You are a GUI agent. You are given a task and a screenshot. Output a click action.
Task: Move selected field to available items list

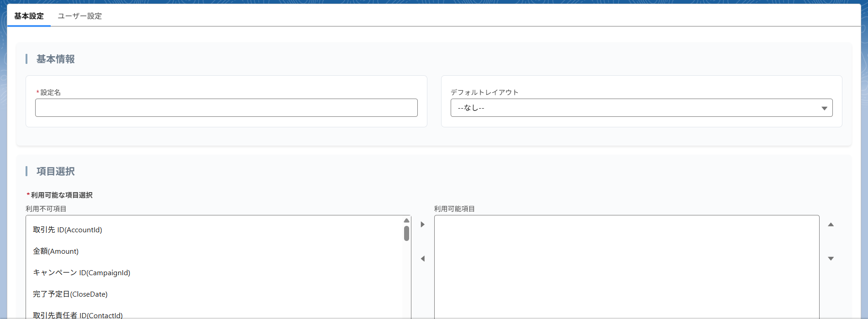click(x=422, y=225)
